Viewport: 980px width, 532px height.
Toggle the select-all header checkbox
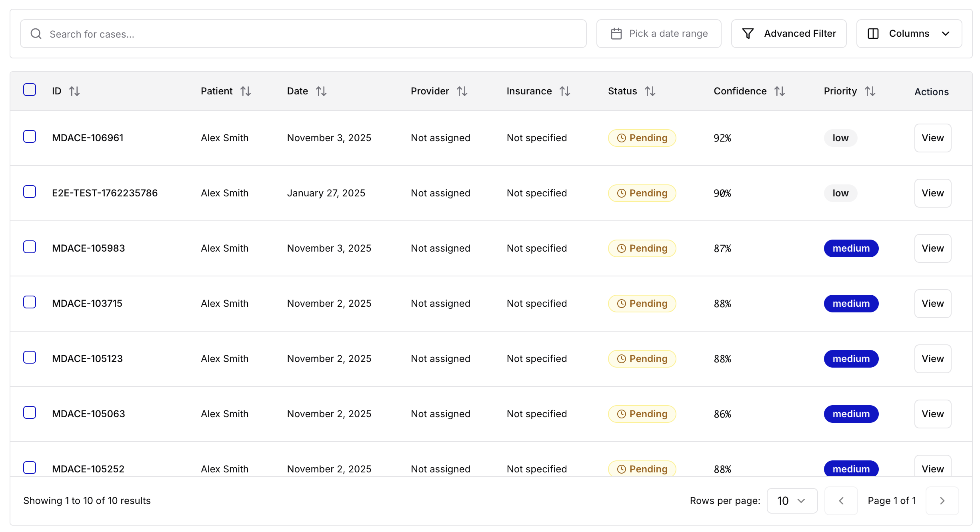point(30,90)
